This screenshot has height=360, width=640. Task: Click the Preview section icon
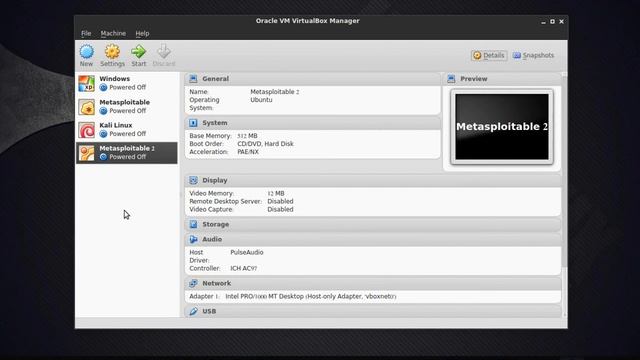click(451, 79)
